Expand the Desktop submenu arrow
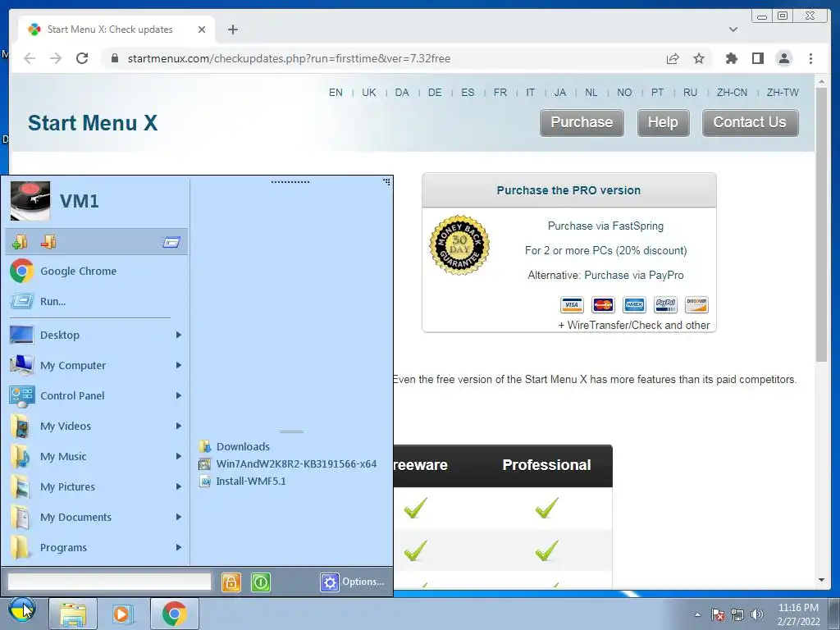This screenshot has height=630, width=840. 178,335
